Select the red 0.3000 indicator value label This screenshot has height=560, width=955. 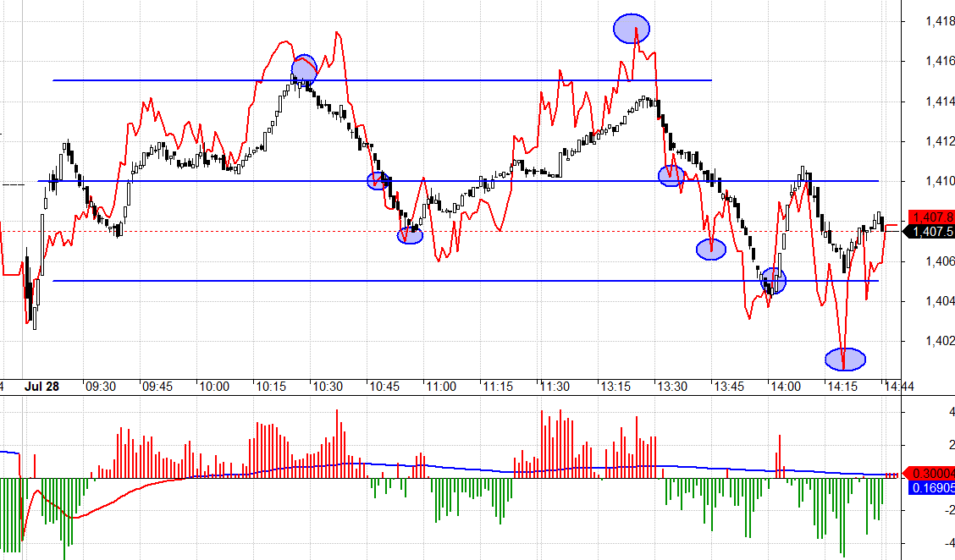(930, 473)
